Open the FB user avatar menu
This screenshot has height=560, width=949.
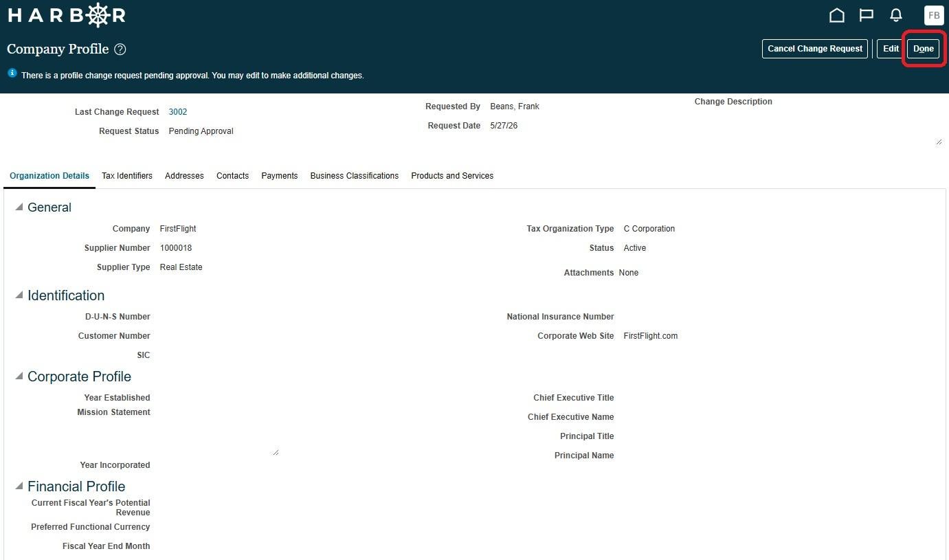(934, 15)
